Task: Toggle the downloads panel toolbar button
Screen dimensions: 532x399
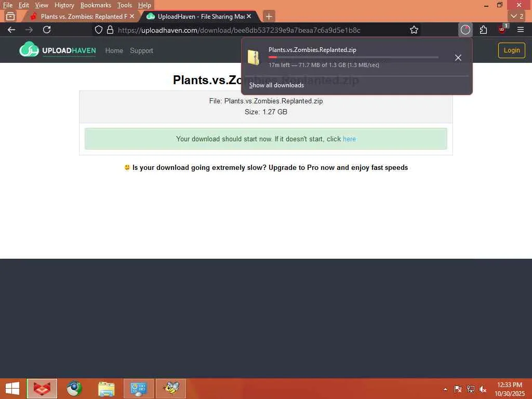Action: pyautogui.click(x=465, y=30)
